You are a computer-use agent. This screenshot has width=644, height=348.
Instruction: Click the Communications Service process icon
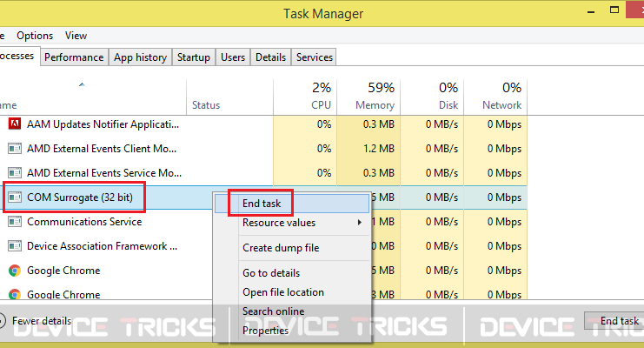[x=15, y=222]
